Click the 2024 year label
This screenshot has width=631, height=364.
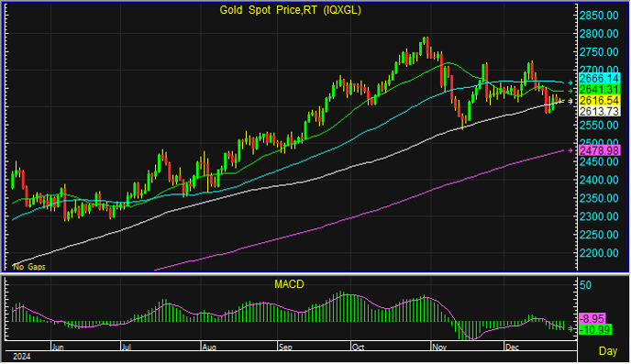[x=22, y=357]
